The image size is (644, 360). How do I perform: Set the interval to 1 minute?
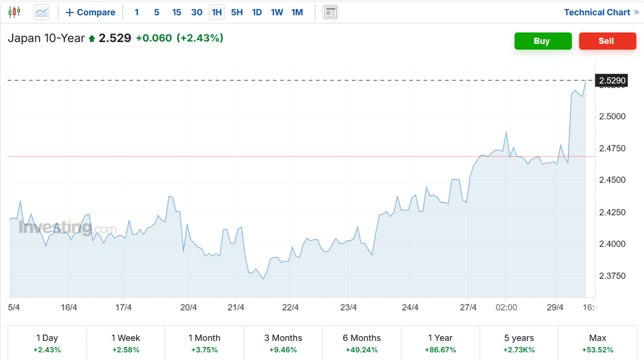click(137, 12)
